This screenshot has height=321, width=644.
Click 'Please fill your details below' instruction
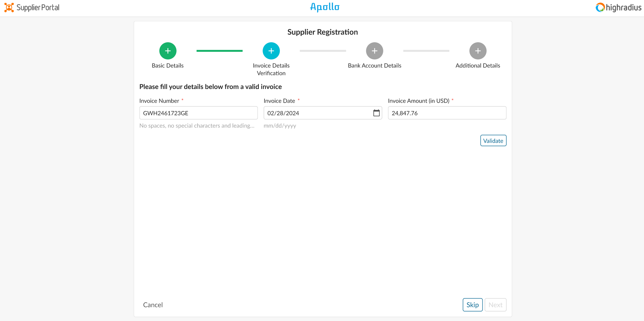click(x=211, y=87)
